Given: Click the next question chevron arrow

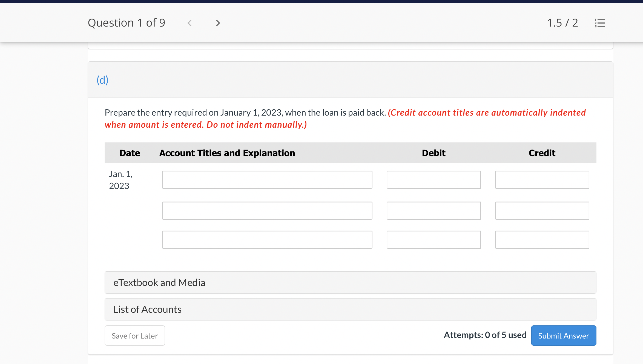Looking at the screenshot, I should pyautogui.click(x=217, y=23).
